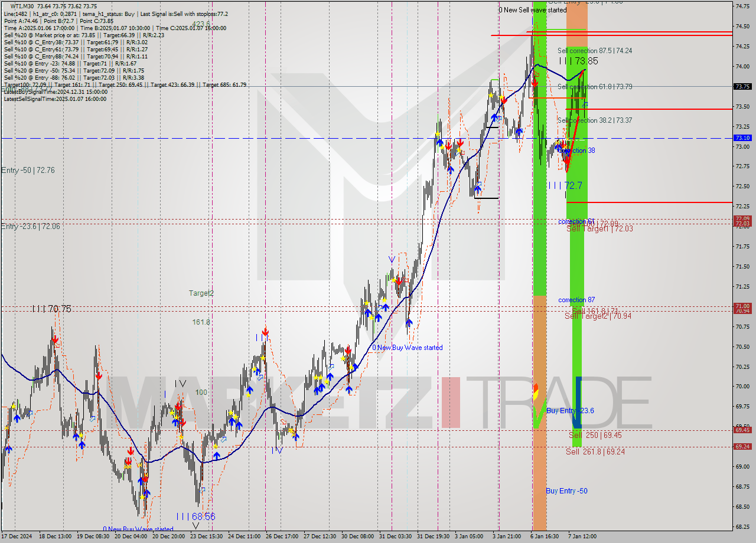Screen dimensions: 756x543
Task: Click the I I I 72.7 point label
Action: coord(565,185)
